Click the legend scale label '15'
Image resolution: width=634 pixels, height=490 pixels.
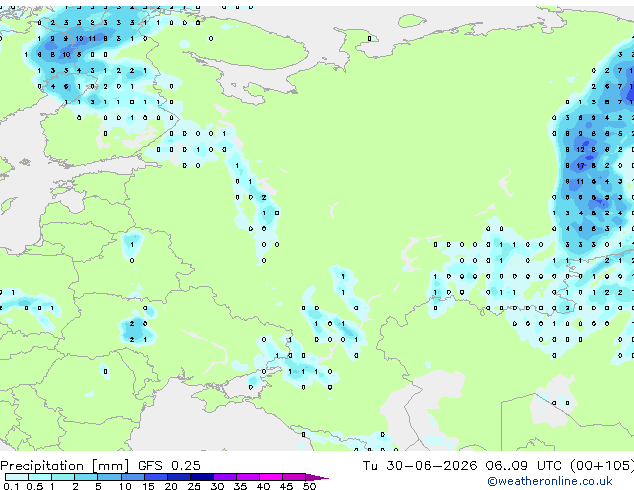148,486
